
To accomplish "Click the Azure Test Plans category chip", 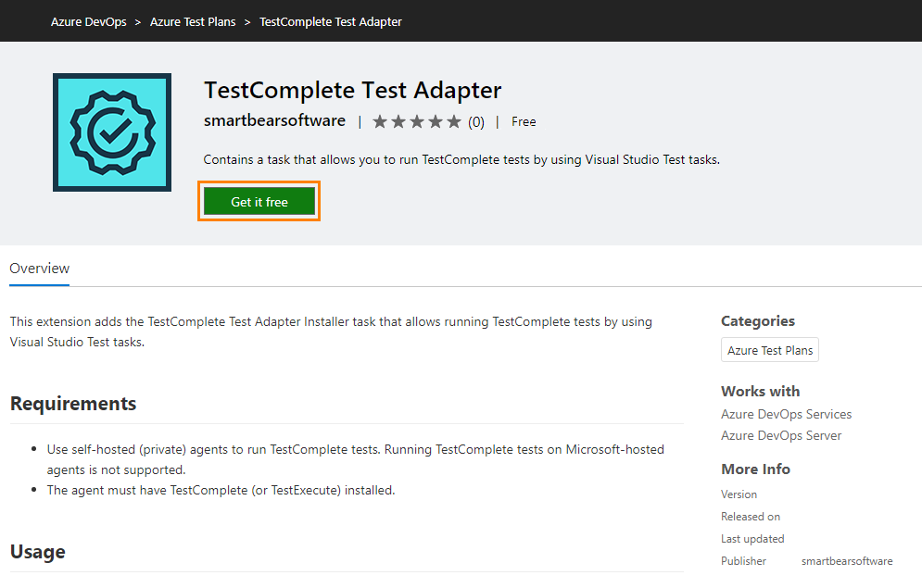I will (x=769, y=349).
